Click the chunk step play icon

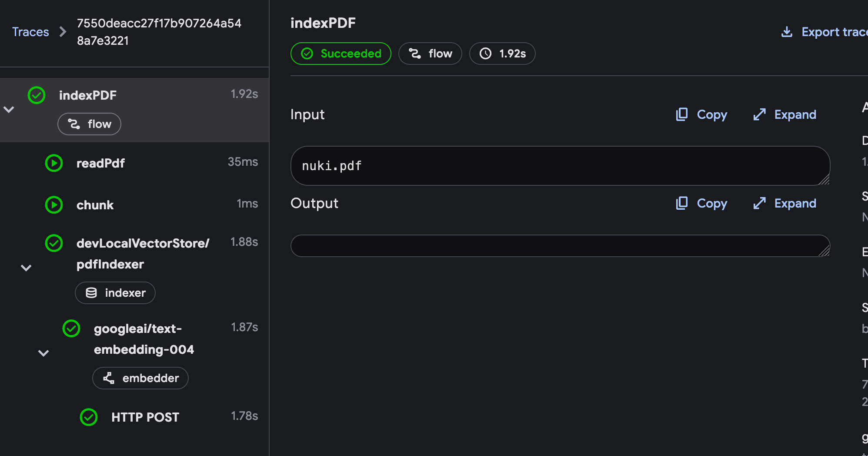point(54,205)
